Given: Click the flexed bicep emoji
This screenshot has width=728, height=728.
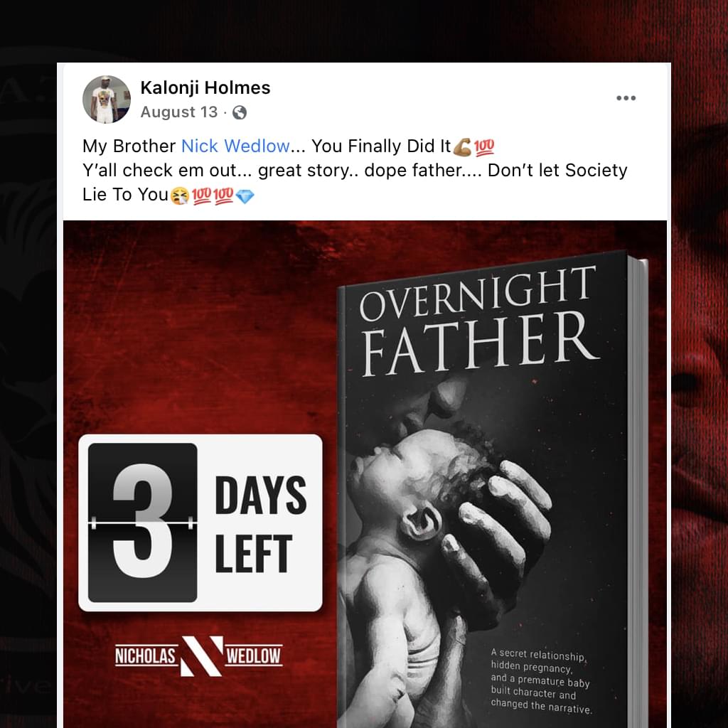Looking at the screenshot, I should click(x=462, y=147).
